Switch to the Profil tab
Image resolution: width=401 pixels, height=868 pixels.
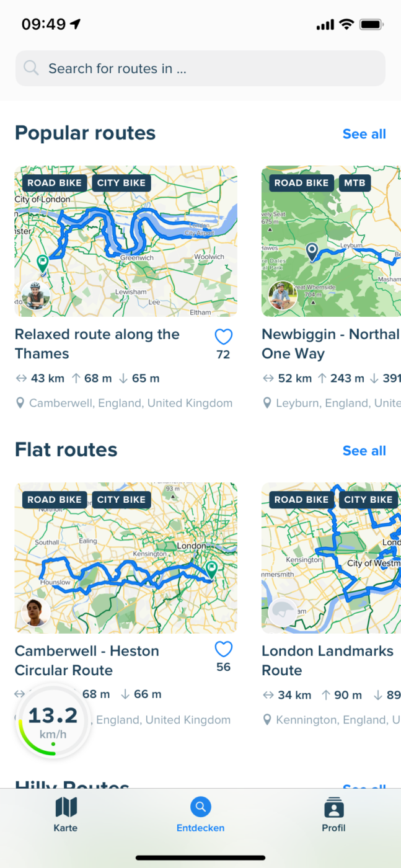click(x=333, y=815)
